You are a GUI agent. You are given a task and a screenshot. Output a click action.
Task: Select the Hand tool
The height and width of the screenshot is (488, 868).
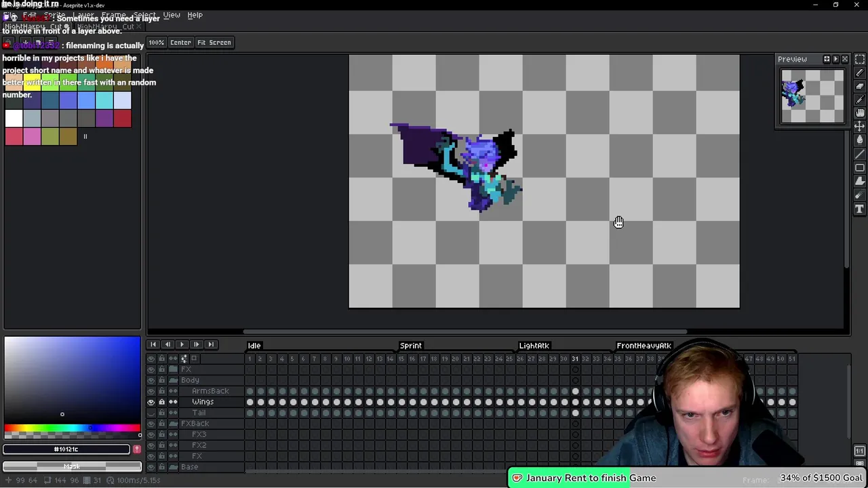point(860,113)
